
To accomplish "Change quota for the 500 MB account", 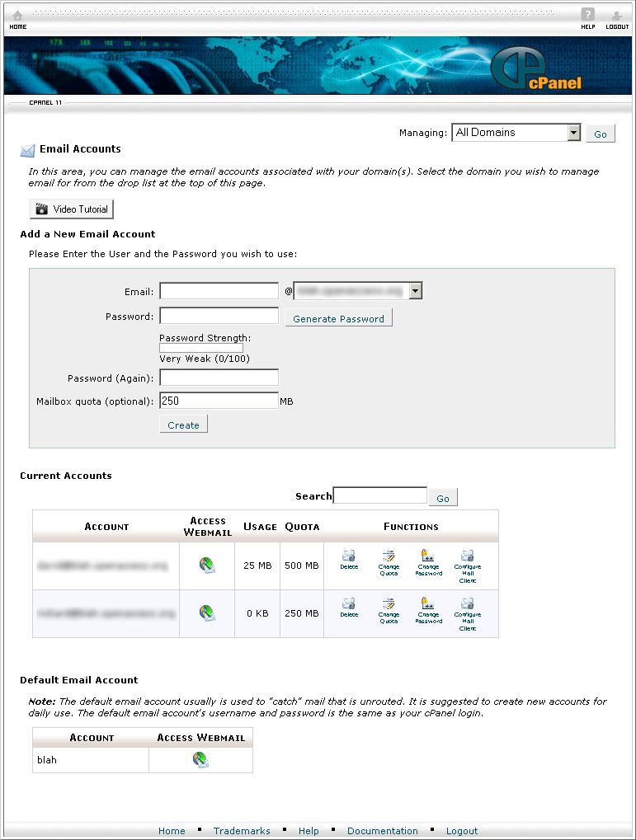I will (x=389, y=562).
